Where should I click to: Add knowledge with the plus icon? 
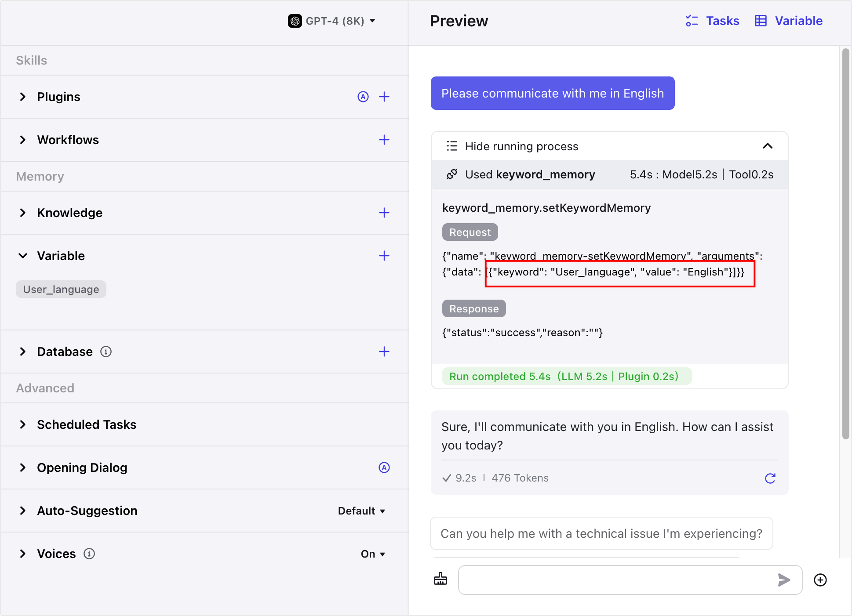(x=384, y=213)
